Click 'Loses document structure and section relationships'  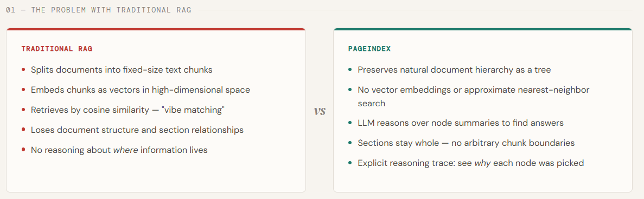point(137,130)
